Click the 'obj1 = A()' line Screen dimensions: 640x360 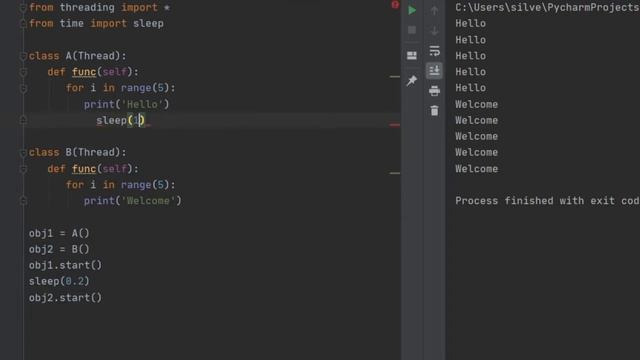click(59, 233)
